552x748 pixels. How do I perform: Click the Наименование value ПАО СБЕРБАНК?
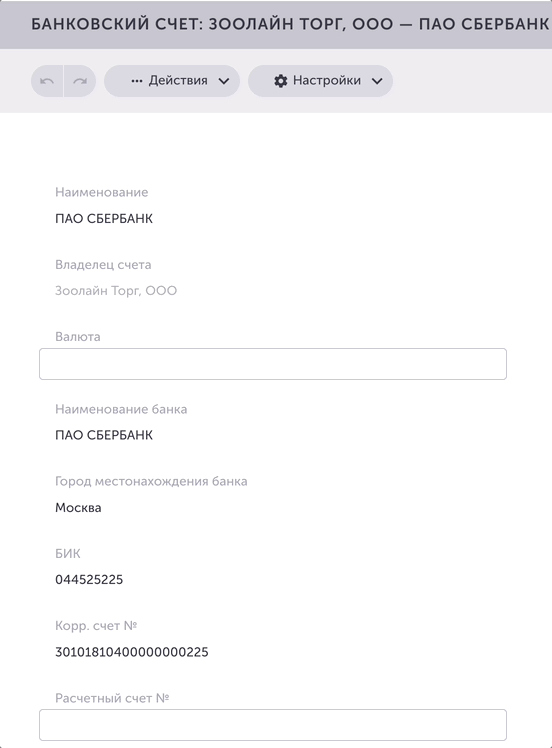click(x=104, y=218)
